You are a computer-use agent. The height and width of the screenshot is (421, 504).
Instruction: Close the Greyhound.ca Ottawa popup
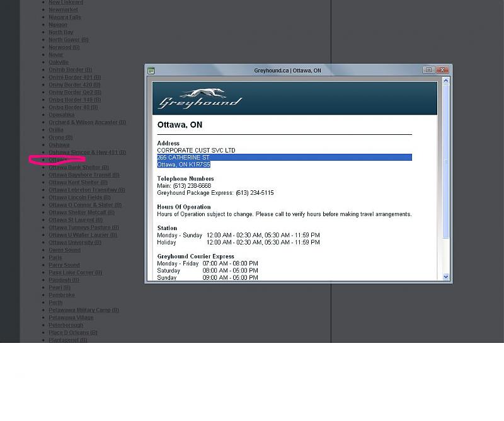click(443, 70)
